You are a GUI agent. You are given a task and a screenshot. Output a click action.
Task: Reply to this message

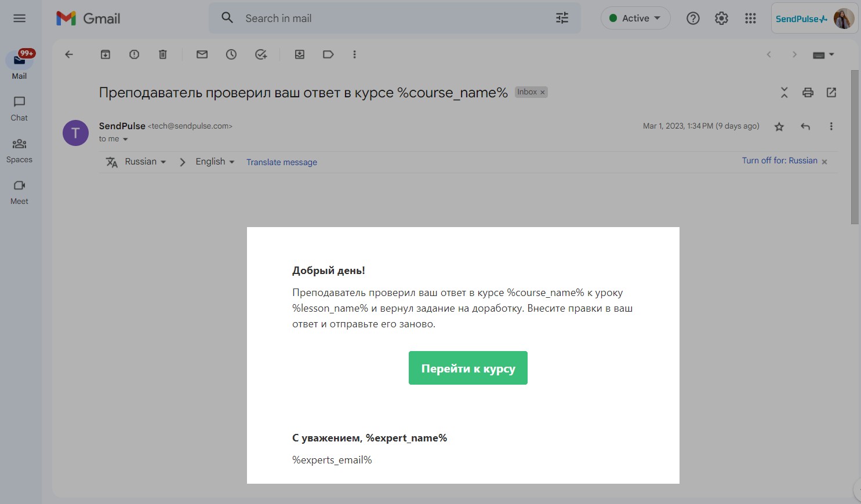[x=805, y=126]
